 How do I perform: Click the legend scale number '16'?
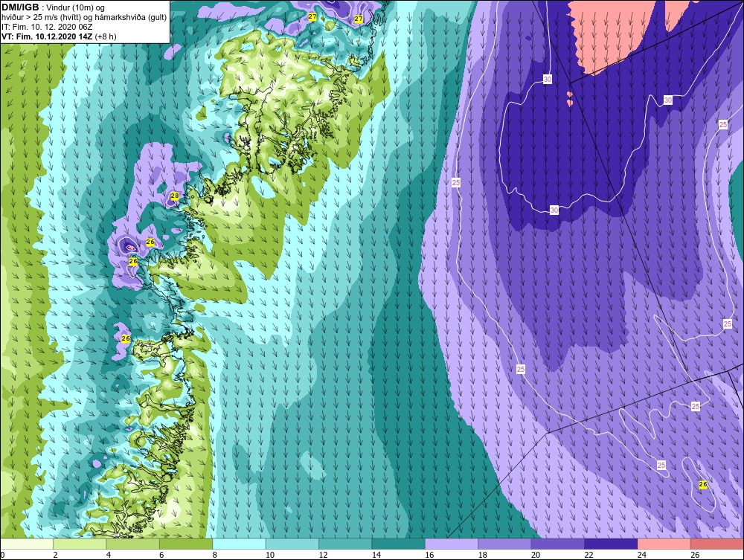429,555
